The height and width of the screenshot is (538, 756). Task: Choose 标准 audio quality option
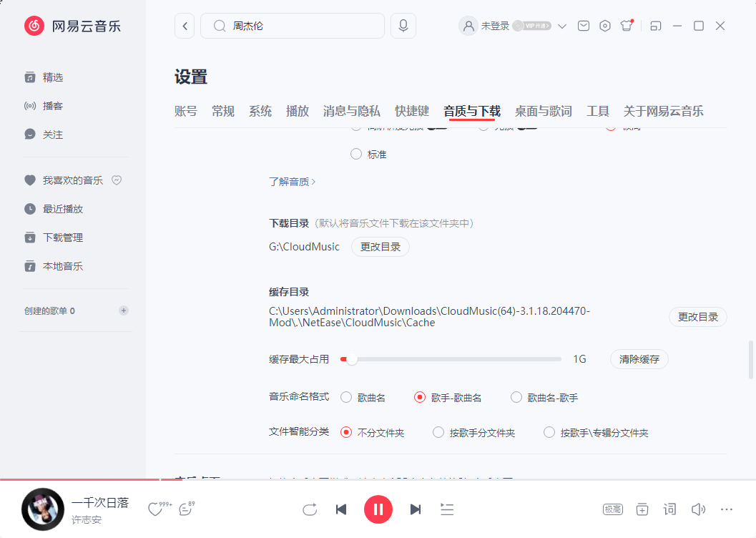tap(356, 154)
